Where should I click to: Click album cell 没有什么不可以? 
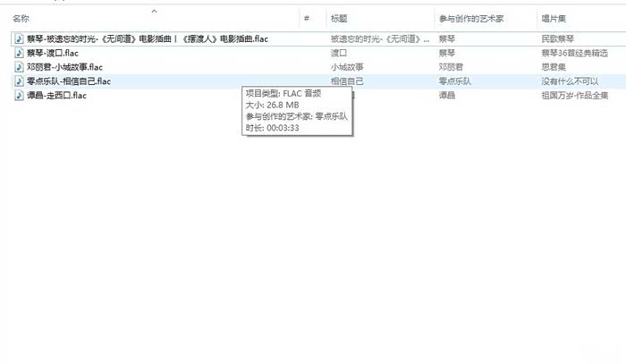click(x=570, y=81)
